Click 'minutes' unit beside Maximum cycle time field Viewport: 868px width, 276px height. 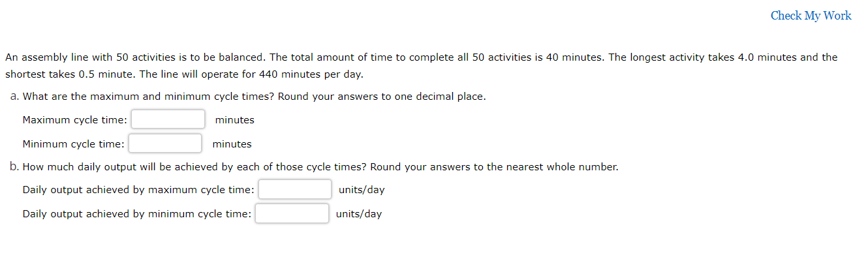pyautogui.click(x=234, y=120)
